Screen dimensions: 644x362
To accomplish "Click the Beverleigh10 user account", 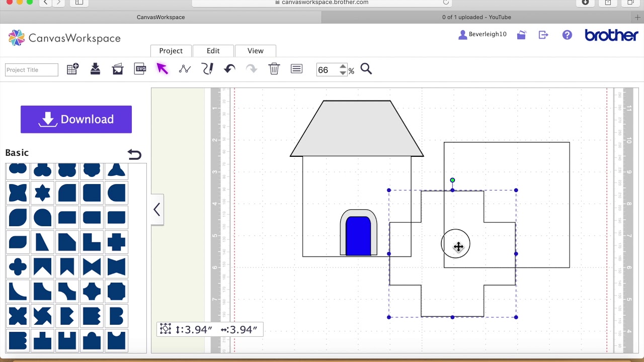I will pos(482,35).
